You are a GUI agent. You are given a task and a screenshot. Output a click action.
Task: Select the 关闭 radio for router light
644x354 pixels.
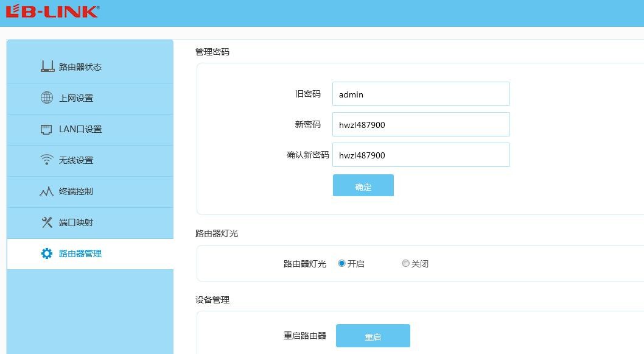coord(406,263)
